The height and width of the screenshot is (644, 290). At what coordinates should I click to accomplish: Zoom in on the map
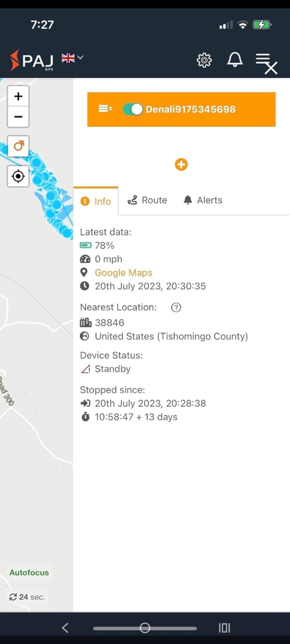click(18, 96)
